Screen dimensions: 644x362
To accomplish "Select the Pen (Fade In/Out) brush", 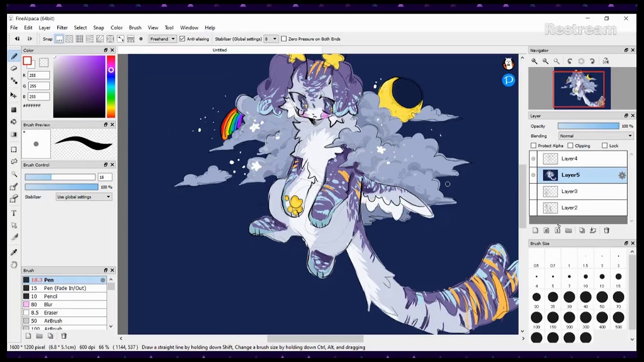I will click(x=64, y=288).
